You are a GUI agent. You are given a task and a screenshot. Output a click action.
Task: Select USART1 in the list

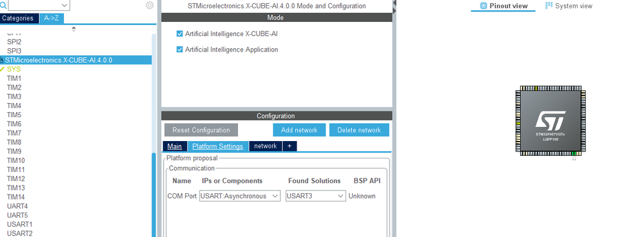(x=20, y=224)
